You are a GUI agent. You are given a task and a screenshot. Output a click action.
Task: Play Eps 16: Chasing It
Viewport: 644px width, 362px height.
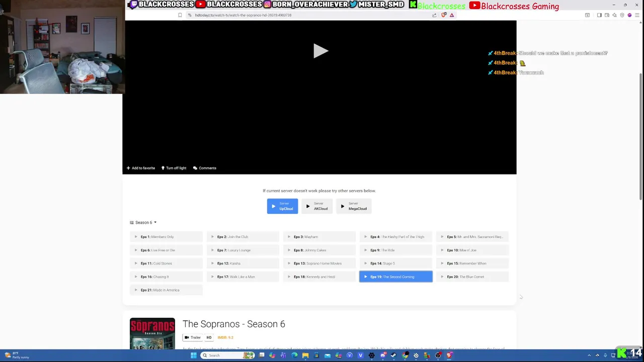(x=166, y=277)
